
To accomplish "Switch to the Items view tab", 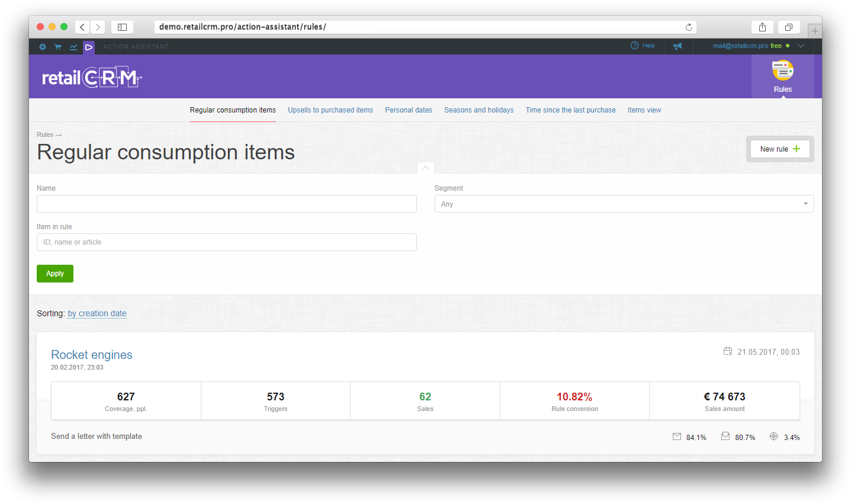I will [644, 110].
